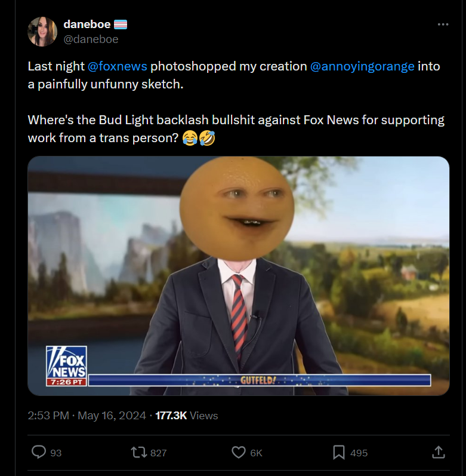Click the 827 reposts count

[159, 453]
